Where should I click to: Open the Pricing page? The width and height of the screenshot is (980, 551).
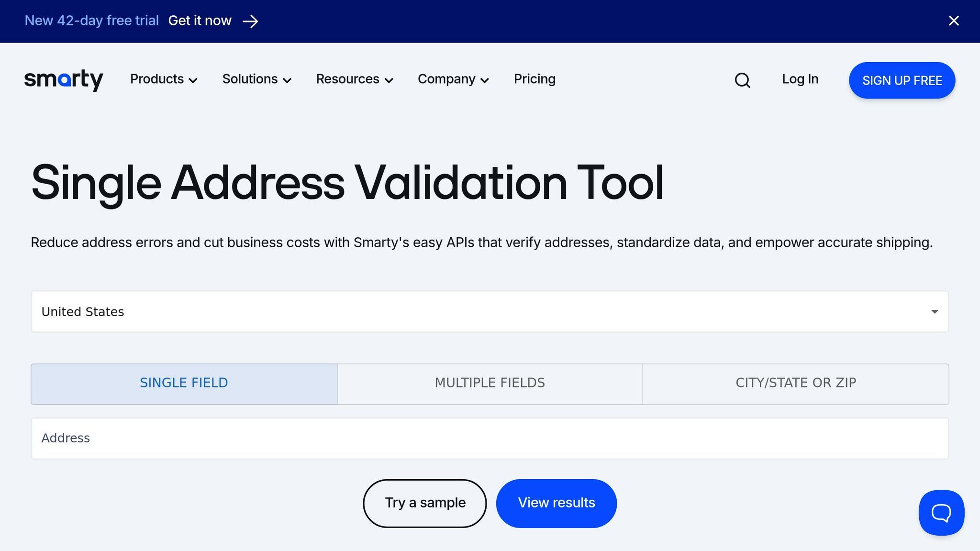point(535,79)
